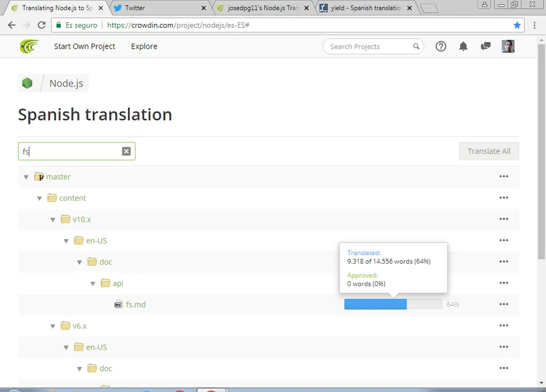This screenshot has height=392, width=546.
Task: Open the user profile avatar
Action: pos(508,46)
